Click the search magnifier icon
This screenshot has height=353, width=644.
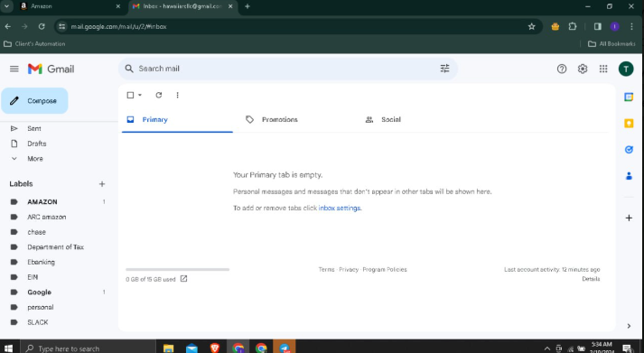click(x=129, y=69)
